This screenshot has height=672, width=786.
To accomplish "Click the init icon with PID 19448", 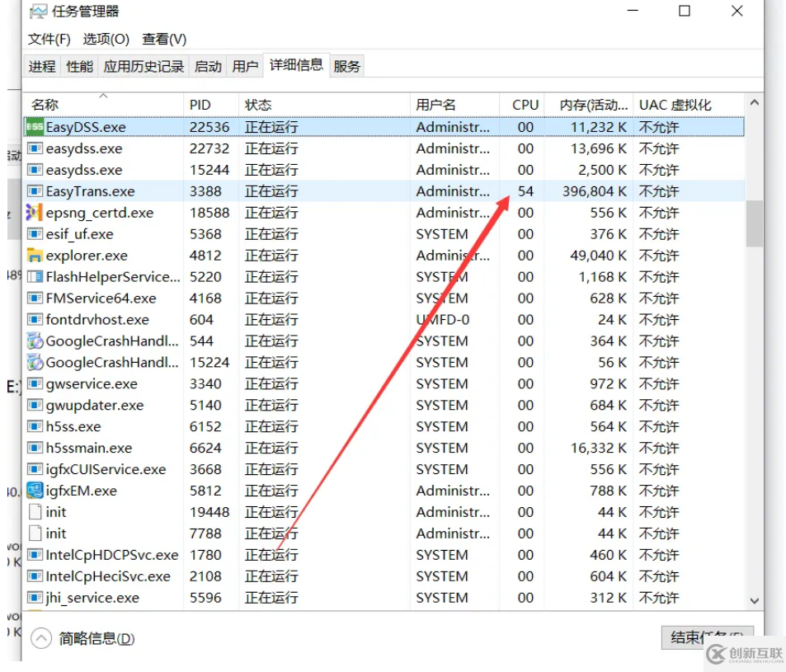I will pos(35,512).
